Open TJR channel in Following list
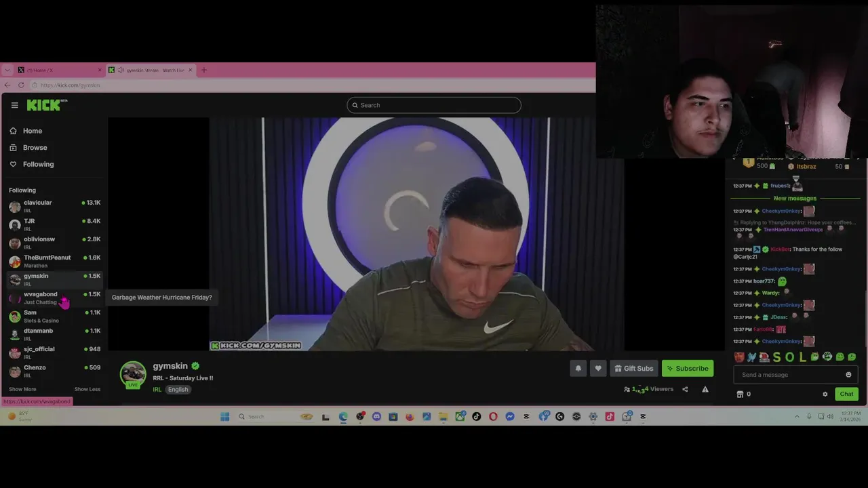Viewport: 868px width, 488px height. (54, 224)
